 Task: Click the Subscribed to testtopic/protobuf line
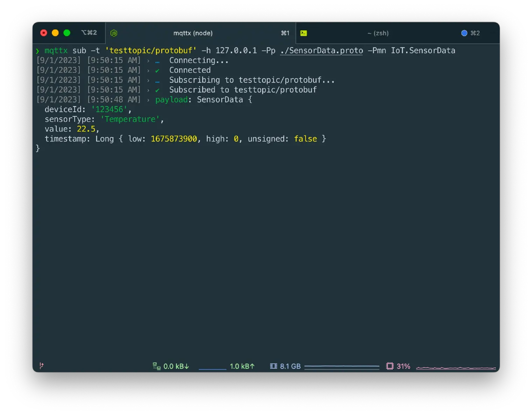click(x=243, y=90)
